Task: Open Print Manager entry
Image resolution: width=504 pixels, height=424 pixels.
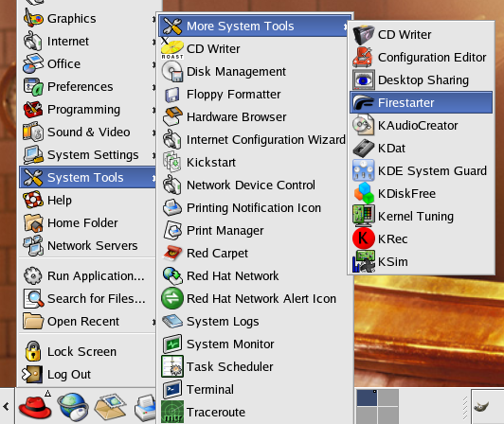Action: point(254,230)
